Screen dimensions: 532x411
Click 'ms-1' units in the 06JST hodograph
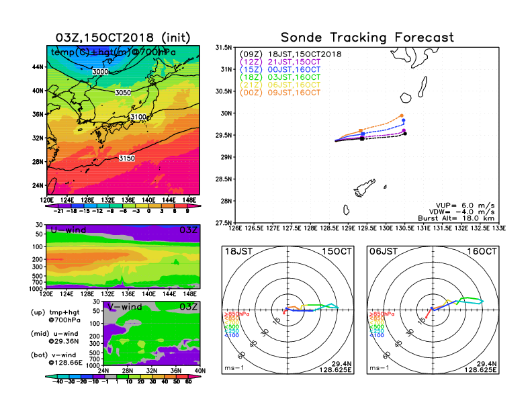[x=379, y=368]
